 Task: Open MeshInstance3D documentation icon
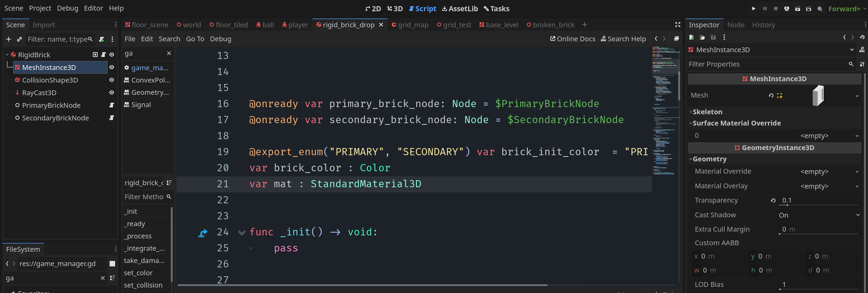pyautogui.click(x=862, y=50)
